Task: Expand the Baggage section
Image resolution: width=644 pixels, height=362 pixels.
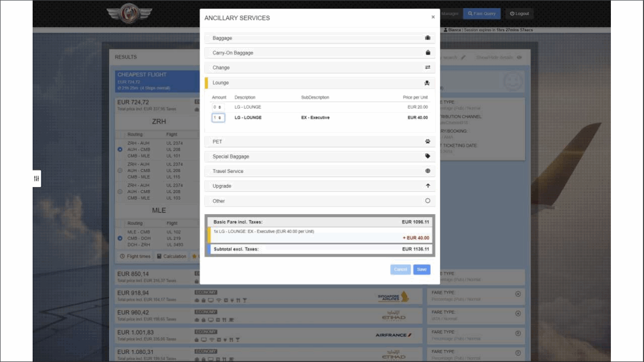Action: point(222,38)
